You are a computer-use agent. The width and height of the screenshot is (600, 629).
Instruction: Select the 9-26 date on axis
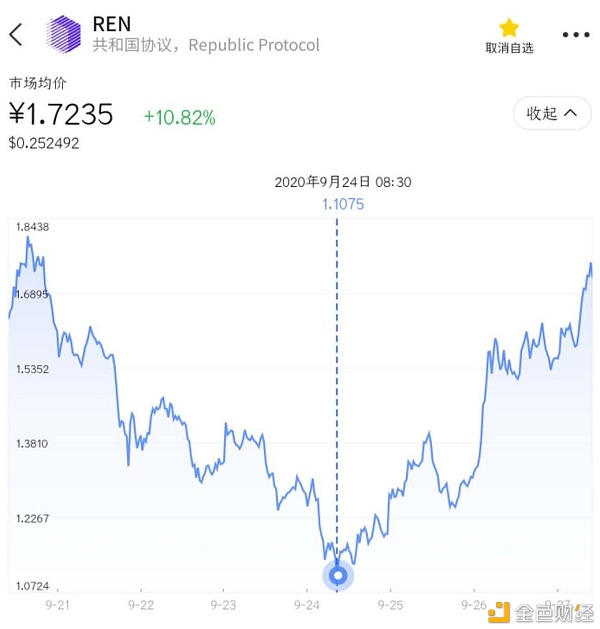(x=474, y=605)
